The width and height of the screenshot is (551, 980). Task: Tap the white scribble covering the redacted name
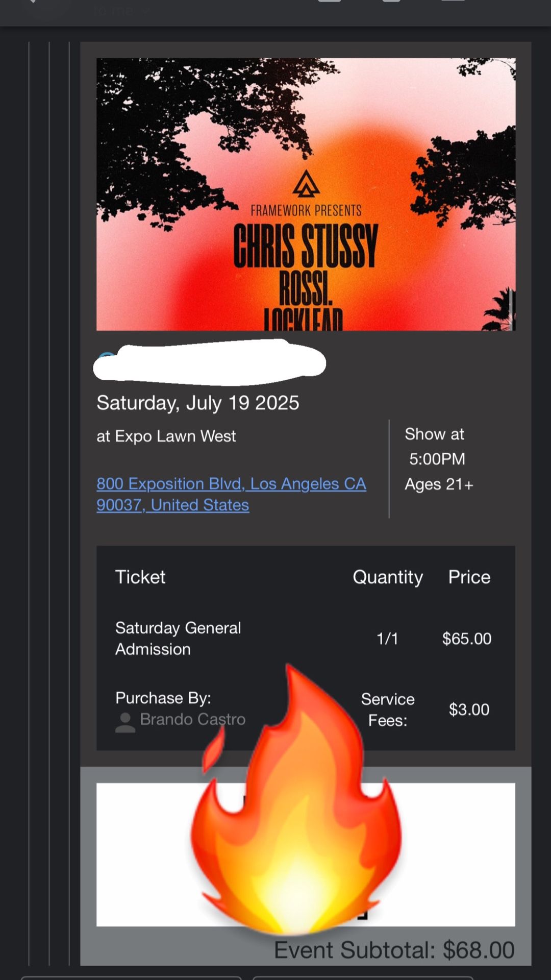click(209, 362)
